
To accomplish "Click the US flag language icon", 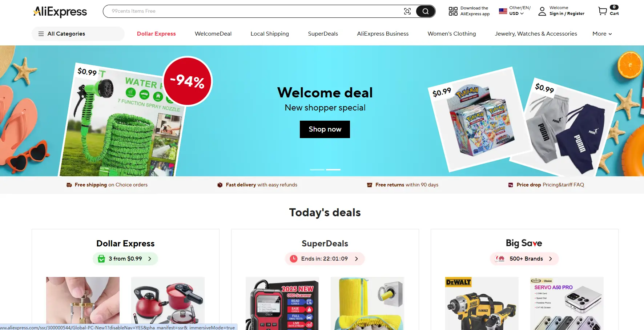I will (x=503, y=11).
